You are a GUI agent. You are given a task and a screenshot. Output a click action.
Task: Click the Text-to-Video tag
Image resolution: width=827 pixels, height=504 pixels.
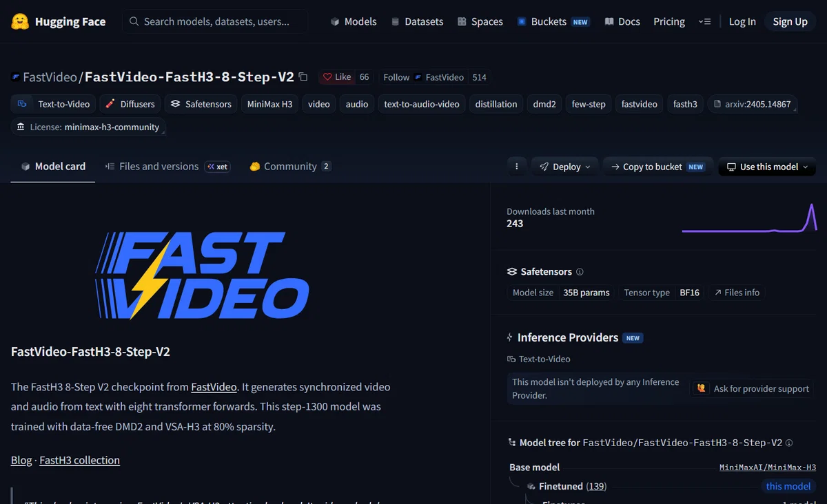pyautogui.click(x=53, y=104)
